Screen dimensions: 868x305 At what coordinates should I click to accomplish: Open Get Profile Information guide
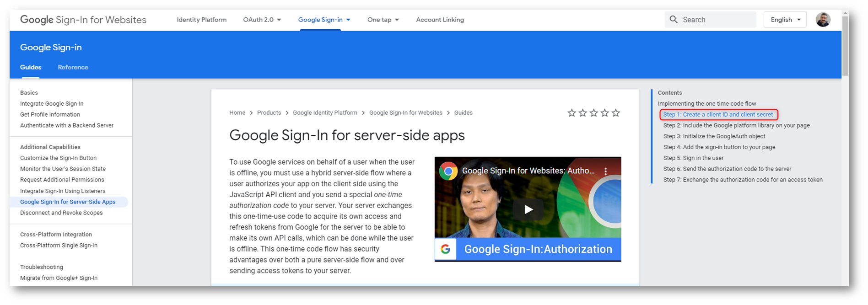coord(50,115)
